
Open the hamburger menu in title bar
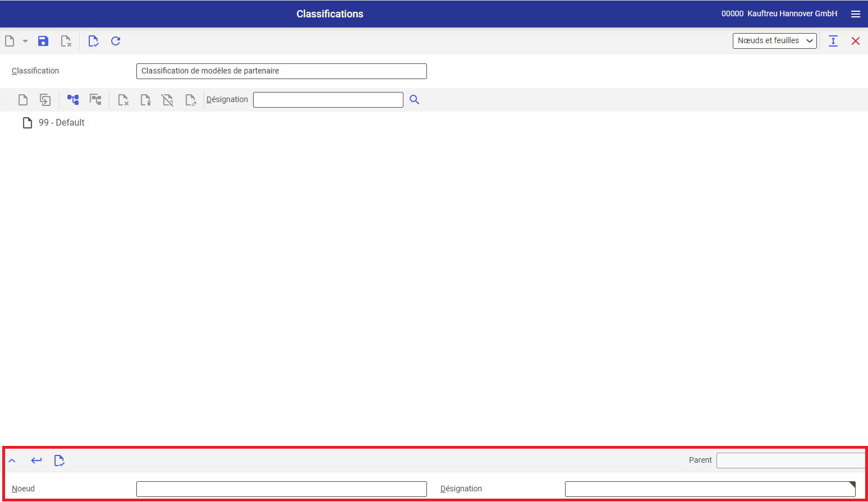click(x=856, y=14)
